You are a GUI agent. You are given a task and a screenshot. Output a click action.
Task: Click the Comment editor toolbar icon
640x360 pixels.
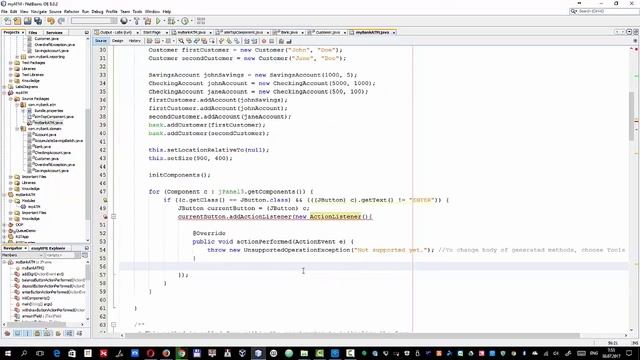tap(281, 41)
